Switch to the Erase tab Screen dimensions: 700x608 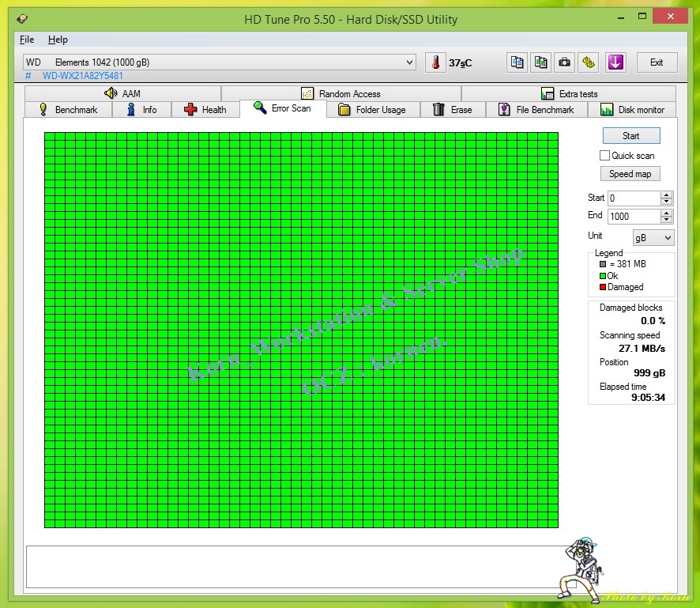(453, 109)
